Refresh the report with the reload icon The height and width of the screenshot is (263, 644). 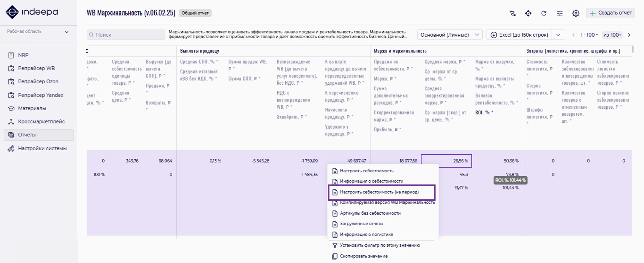(544, 13)
